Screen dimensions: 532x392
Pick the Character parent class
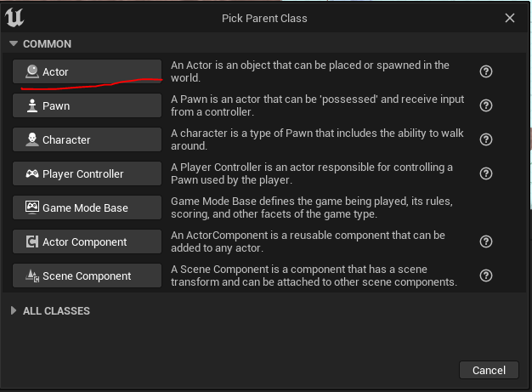pyautogui.click(x=87, y=140)
